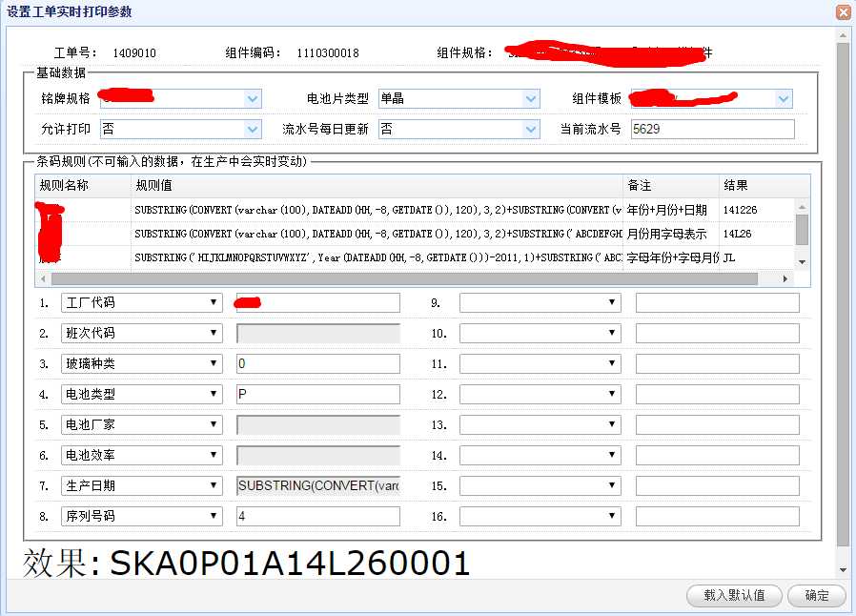This screenshot has height=616, width=856.
Task: Click the 电池类型 value field showing P
Action: (317, 394)
